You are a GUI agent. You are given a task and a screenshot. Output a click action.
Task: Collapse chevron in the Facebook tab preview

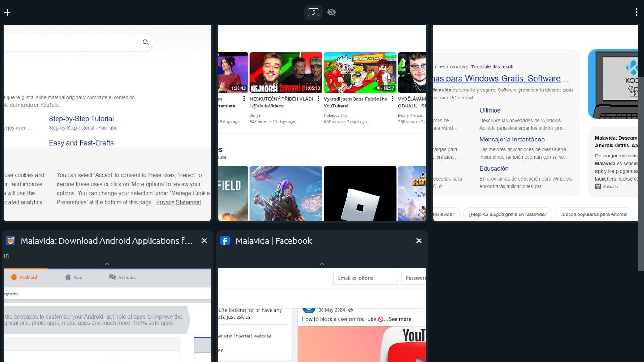322,264
